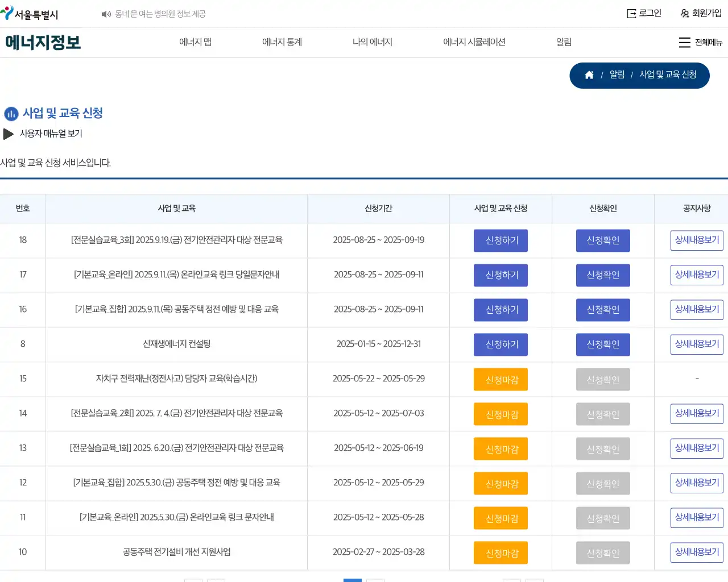Viewport: 728px width, 582px height.
Task: Click the 에너지정보 site title
Action: pyautogui.click(x=43, y=43)
